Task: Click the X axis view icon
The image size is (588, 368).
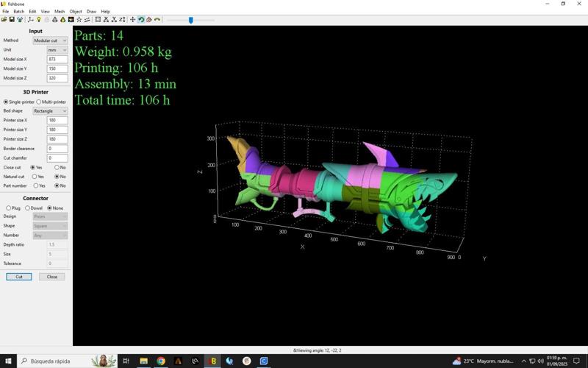Action: (106, 20)
